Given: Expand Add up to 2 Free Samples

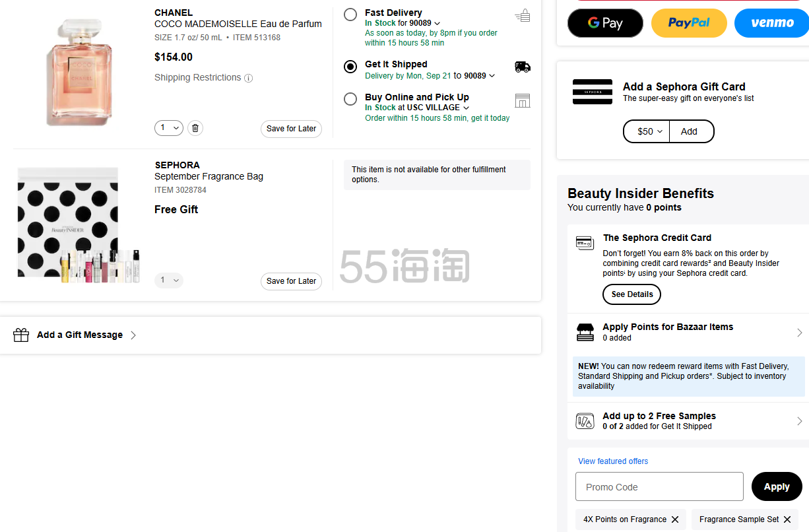Looking at the screenshot, I should coord(688,421).
